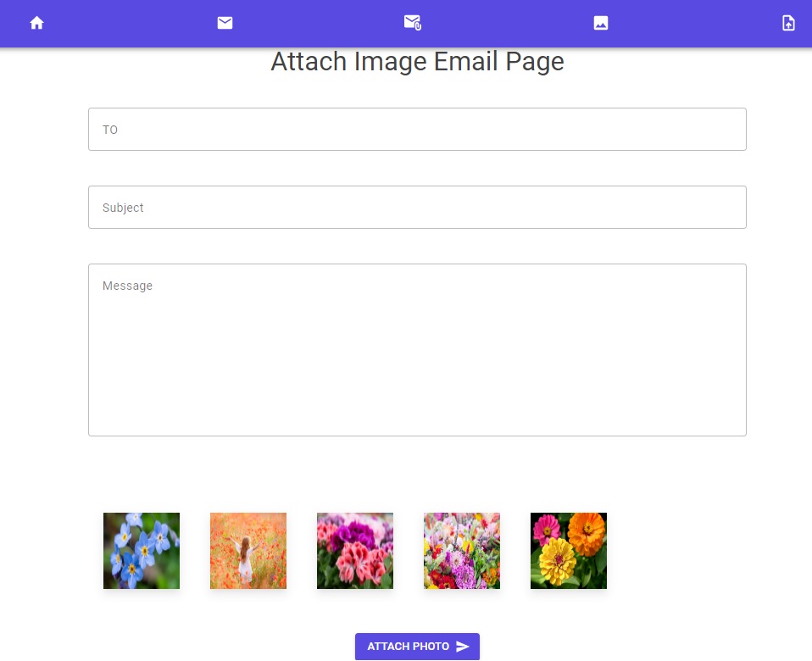
Task: Click the TO recipient field
Action: pos(417,129)
